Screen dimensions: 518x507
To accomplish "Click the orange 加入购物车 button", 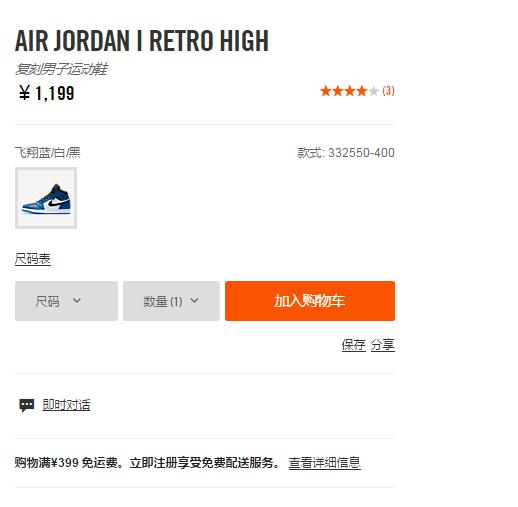I will 310,301.
